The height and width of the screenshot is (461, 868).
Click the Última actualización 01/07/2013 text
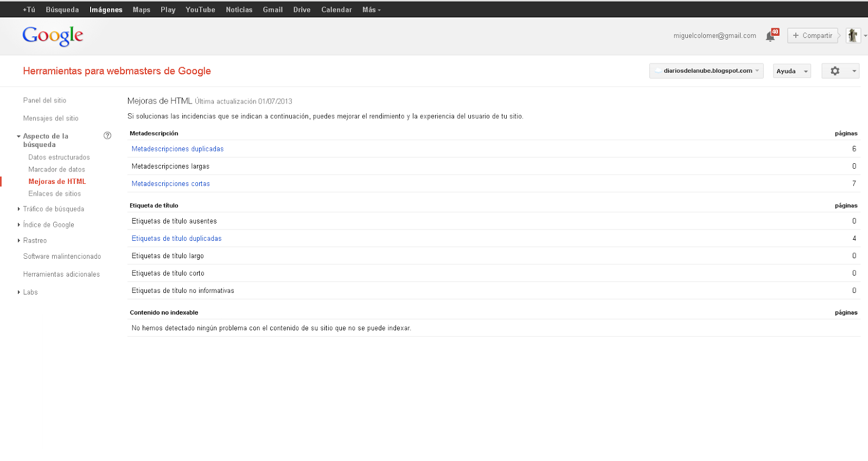pyautogui.click(x=244, y=101)
